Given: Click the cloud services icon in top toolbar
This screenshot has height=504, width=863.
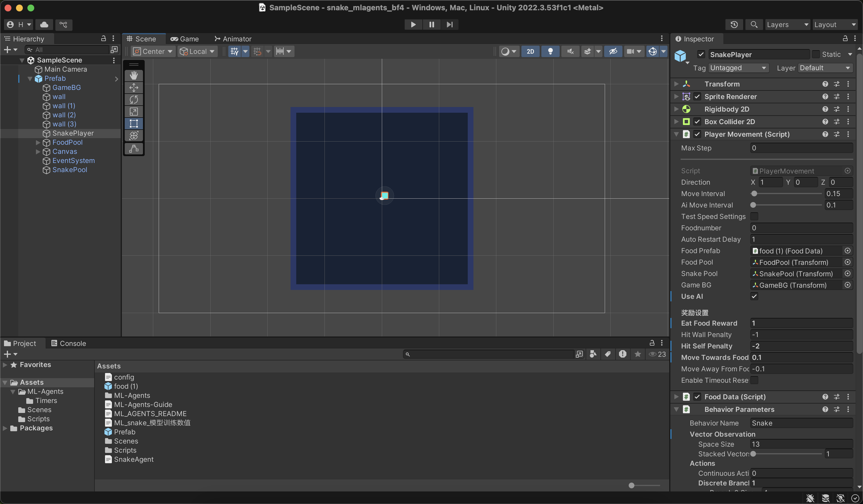Looking at the screenshot, I should [44, 24].
